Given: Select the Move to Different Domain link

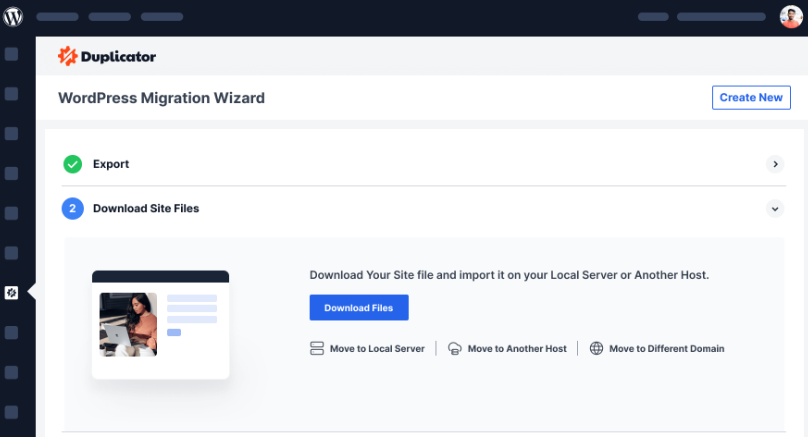Looking at the screenshot, I should click(x=666, y=349).
